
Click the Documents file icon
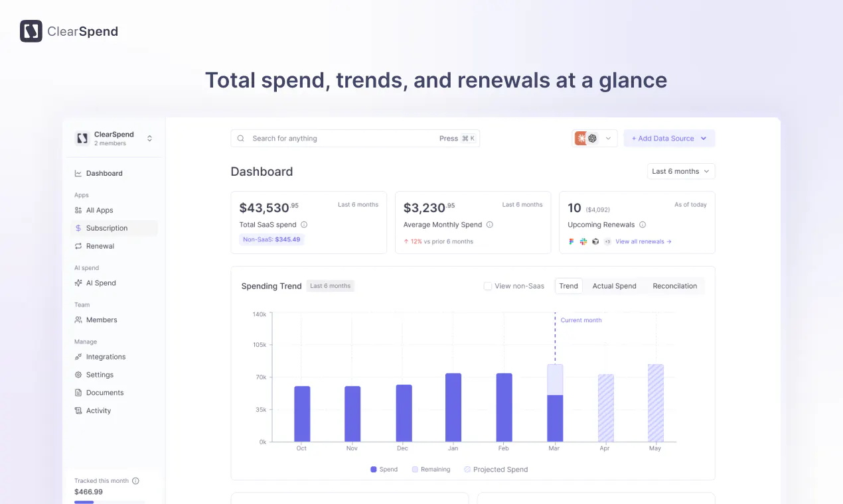pyautogui.click(x=78, y=393)
